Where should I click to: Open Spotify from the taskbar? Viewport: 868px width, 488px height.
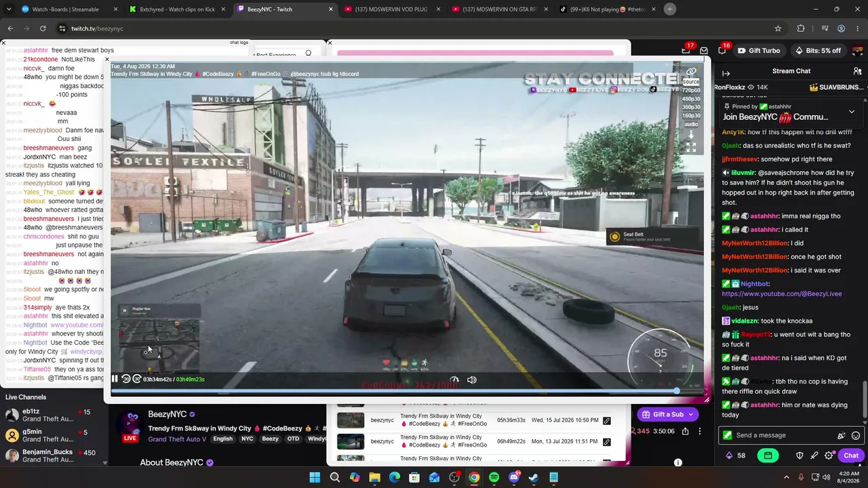point(494,478)
